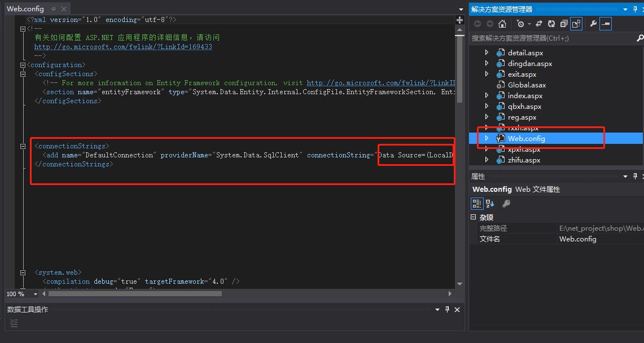
Task: Toggle auto-hide pin on Solution Explorer
Action: [636, 10]
